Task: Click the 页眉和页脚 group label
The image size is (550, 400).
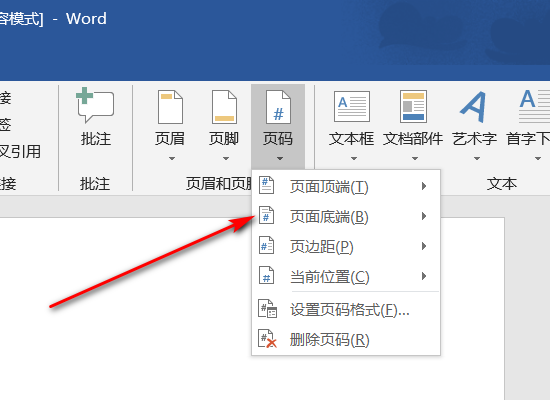Action: click(219, 184)
